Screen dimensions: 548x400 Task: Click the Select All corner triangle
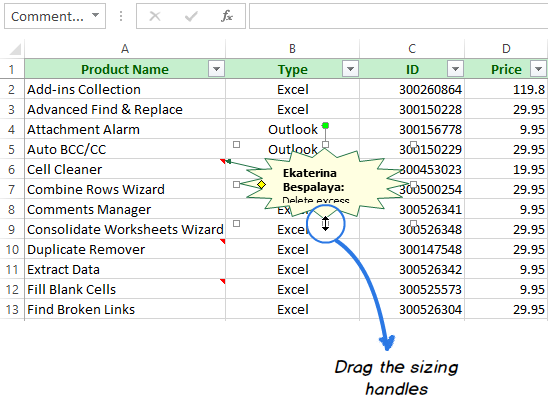point(15,49)
